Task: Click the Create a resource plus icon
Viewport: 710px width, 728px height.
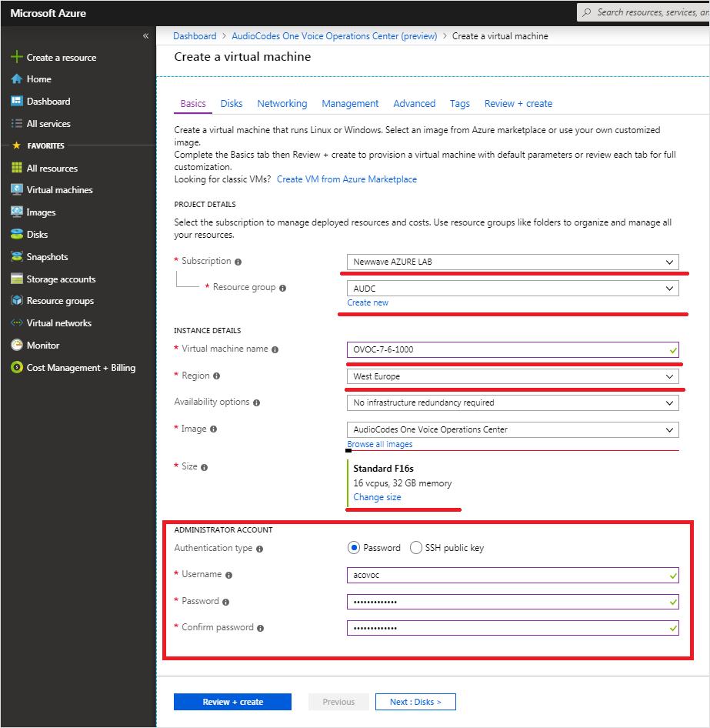Action: coord(16,57)
